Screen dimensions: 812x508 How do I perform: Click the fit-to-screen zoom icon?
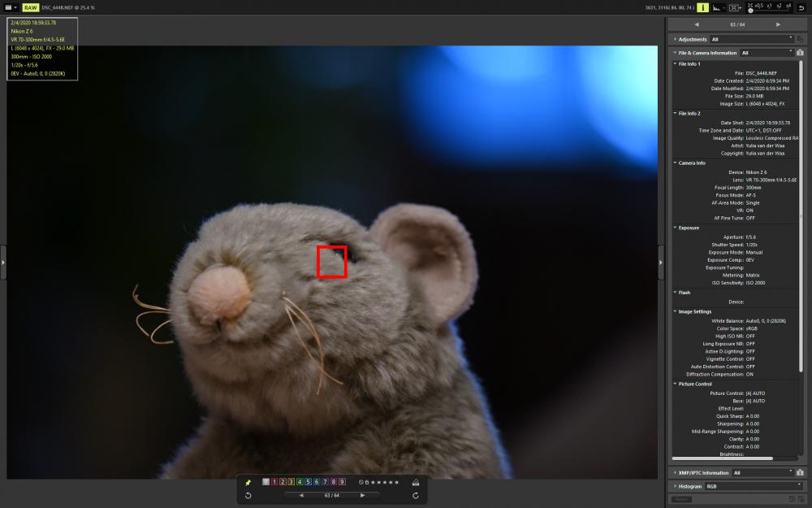tap(749, 5)
